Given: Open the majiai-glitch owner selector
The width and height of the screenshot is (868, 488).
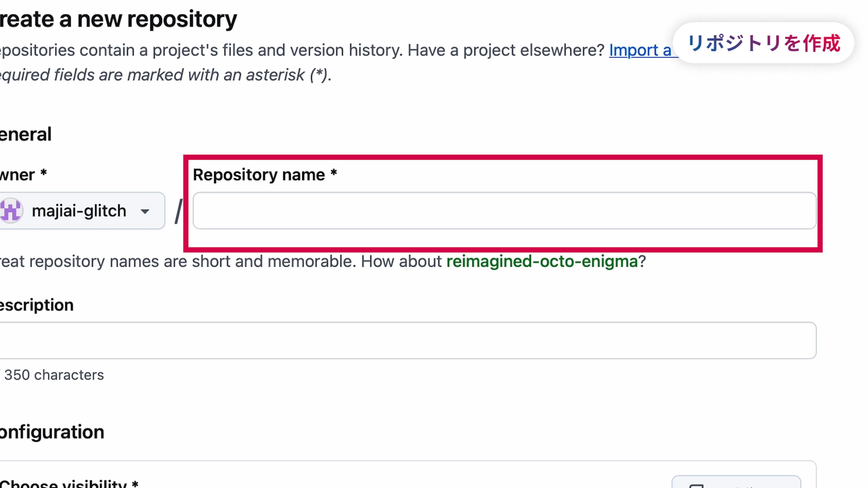Looking at the screenshot, I should 80,211.
